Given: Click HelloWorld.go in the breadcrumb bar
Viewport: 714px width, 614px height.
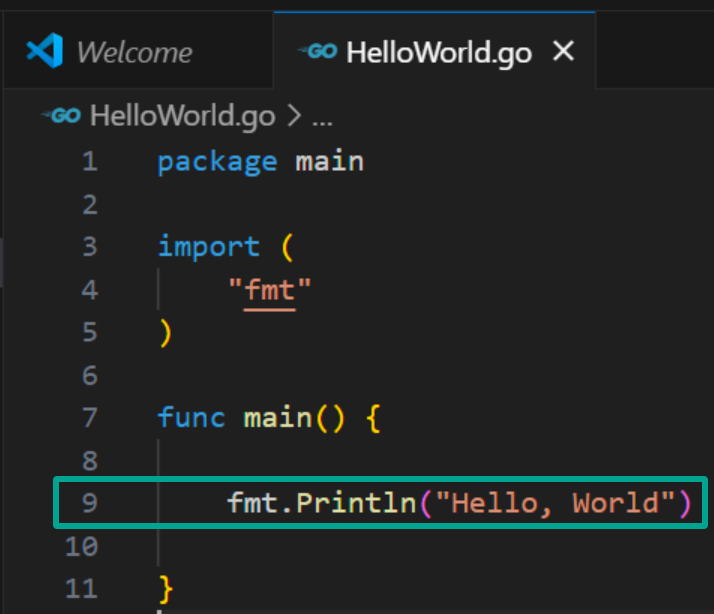Looking at the screenshot, I should coord(183,116).
